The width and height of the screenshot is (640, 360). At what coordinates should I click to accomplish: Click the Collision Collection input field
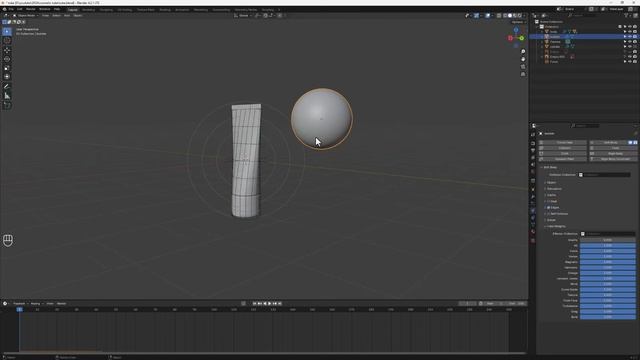tap(604, 175)
